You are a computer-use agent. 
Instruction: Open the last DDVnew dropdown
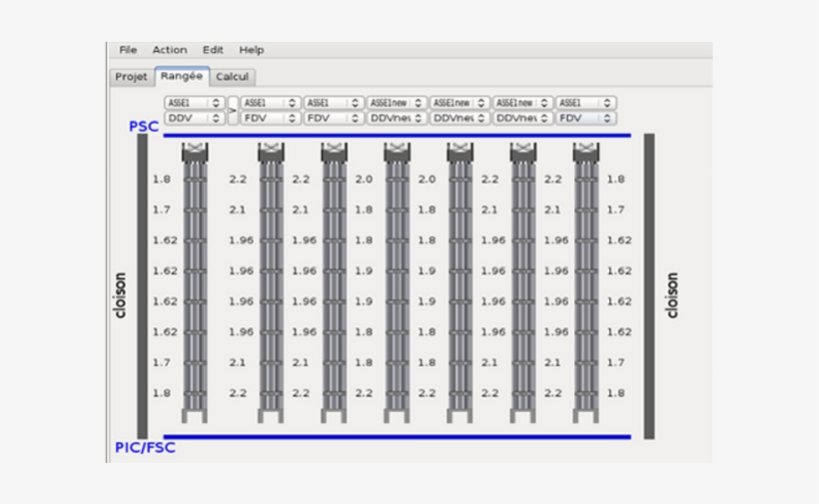522,118
